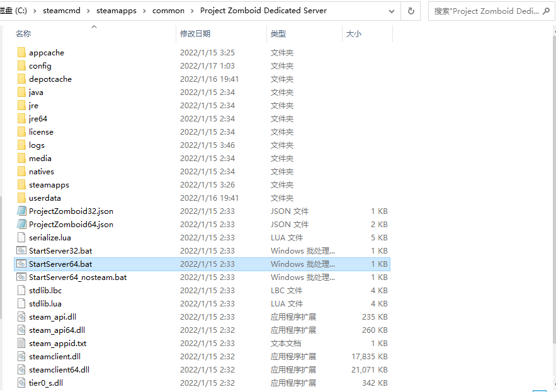Click the logs folder icon
The height and width of the screenshot is (392, 556).
pyautogui.click(x=21, y=145)
